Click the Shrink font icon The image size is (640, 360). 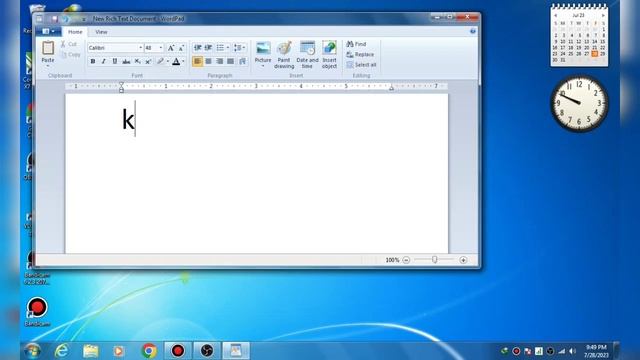(x=181, y=48)
